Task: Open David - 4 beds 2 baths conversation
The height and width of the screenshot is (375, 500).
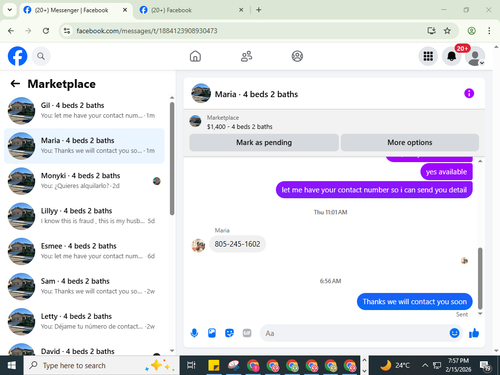Action: coord(84,349)
